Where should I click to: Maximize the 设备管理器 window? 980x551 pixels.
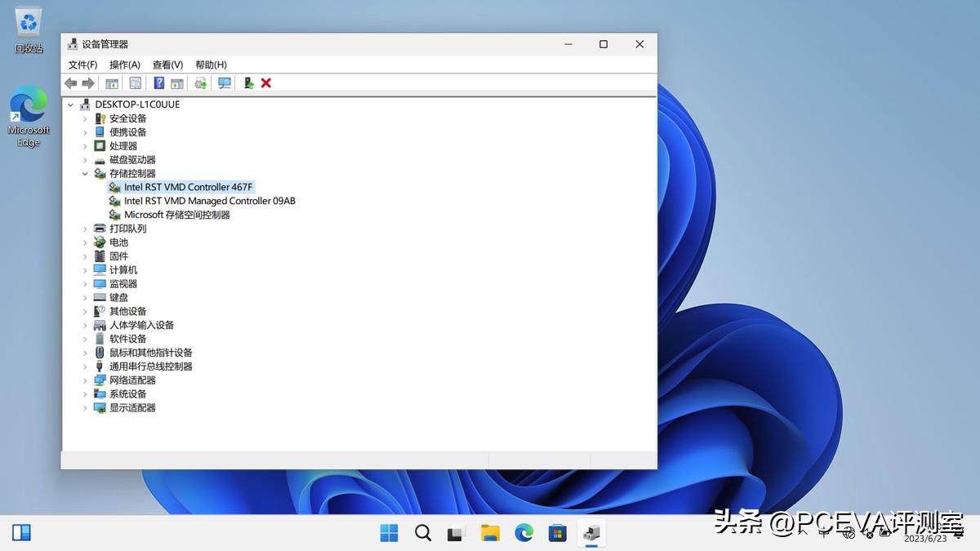(x=603, y=44)
